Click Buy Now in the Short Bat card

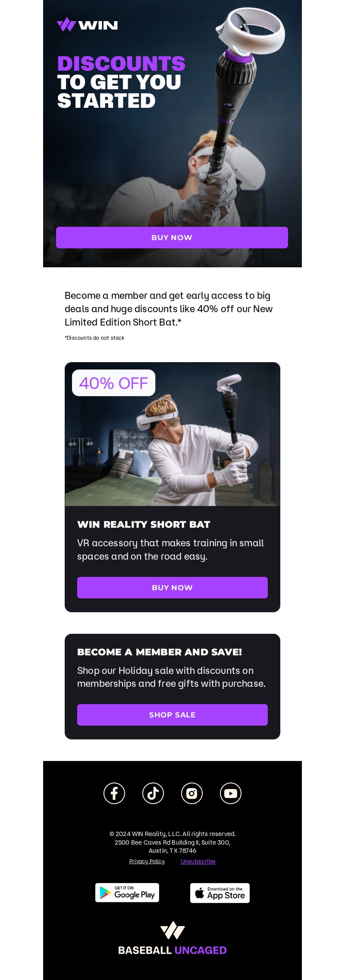pyautogui.click(x=172, y=588)
